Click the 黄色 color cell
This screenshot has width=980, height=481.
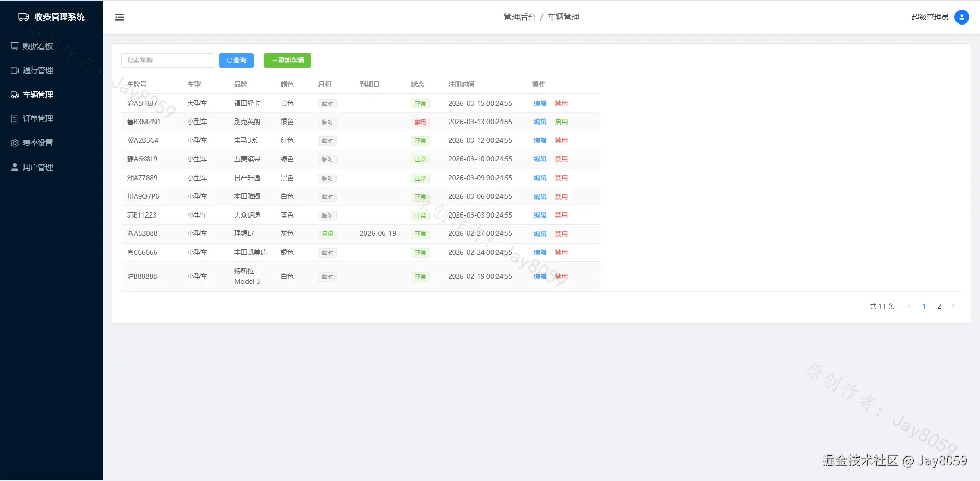(287, 103)
